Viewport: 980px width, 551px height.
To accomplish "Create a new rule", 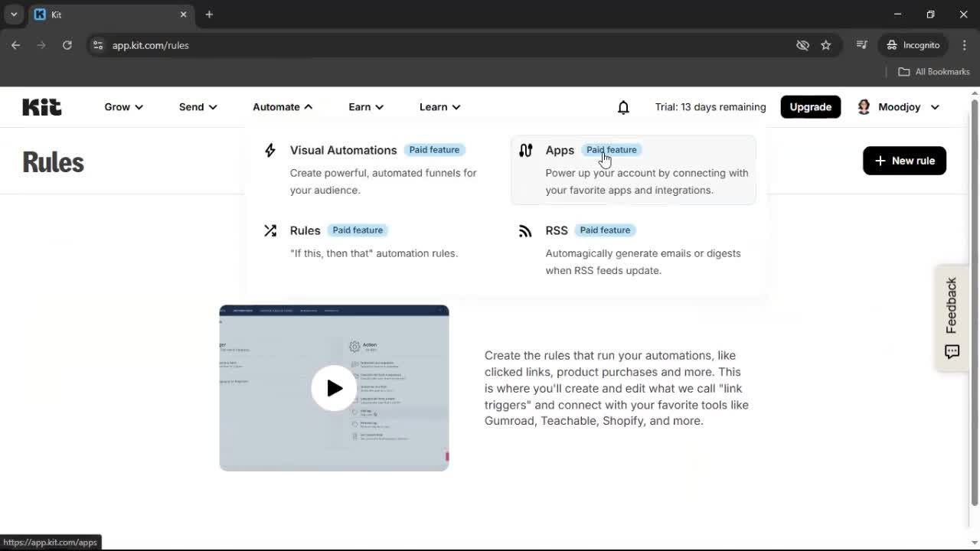I will coord(904,161).
